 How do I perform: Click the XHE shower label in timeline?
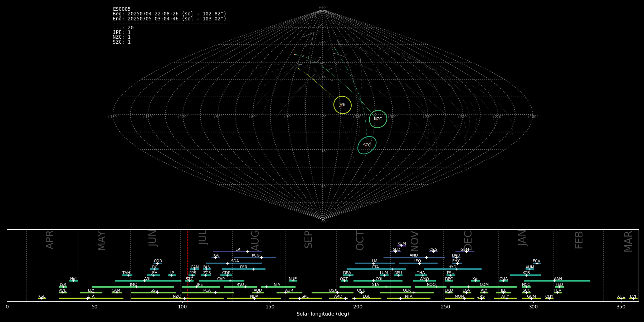pos(621,297)
